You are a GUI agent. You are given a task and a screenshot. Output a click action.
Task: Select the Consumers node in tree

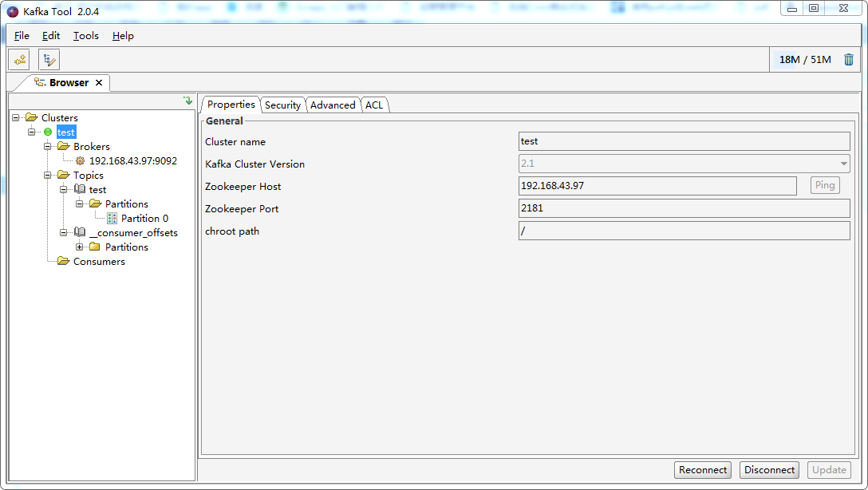click(x=99, y=261)
